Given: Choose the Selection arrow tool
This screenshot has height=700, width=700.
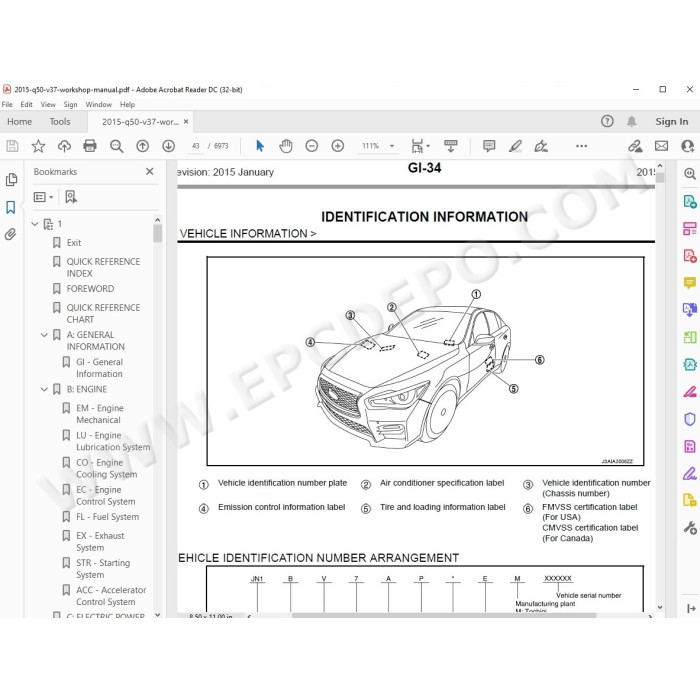Looking at the screenshot, I should click(x=260, y=146).
